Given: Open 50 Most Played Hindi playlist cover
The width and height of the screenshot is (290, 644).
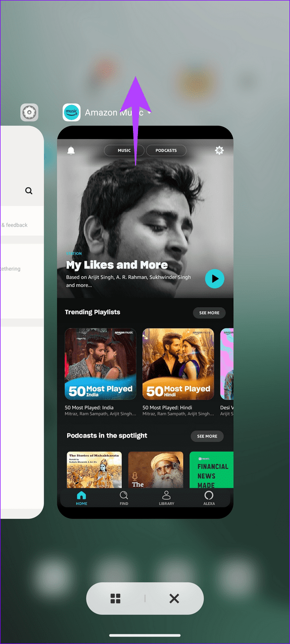Looking at the screenshot, I should click(x=178, y=364).
